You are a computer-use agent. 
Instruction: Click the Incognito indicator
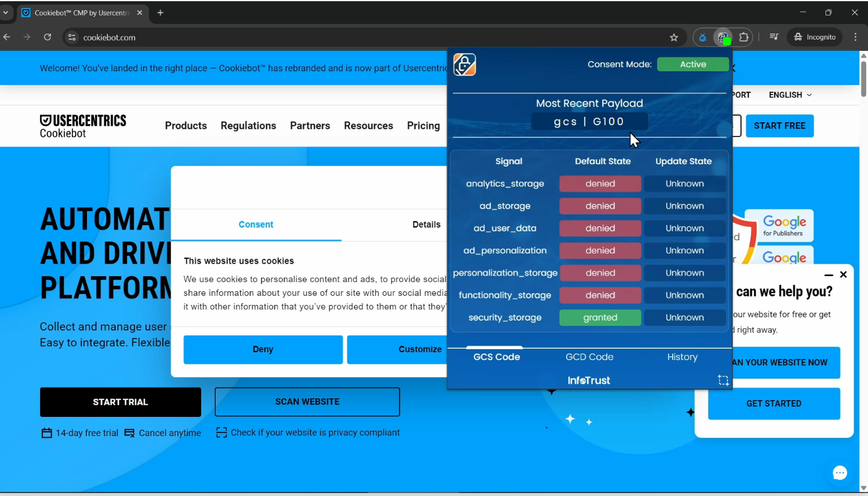click(815, 37)
